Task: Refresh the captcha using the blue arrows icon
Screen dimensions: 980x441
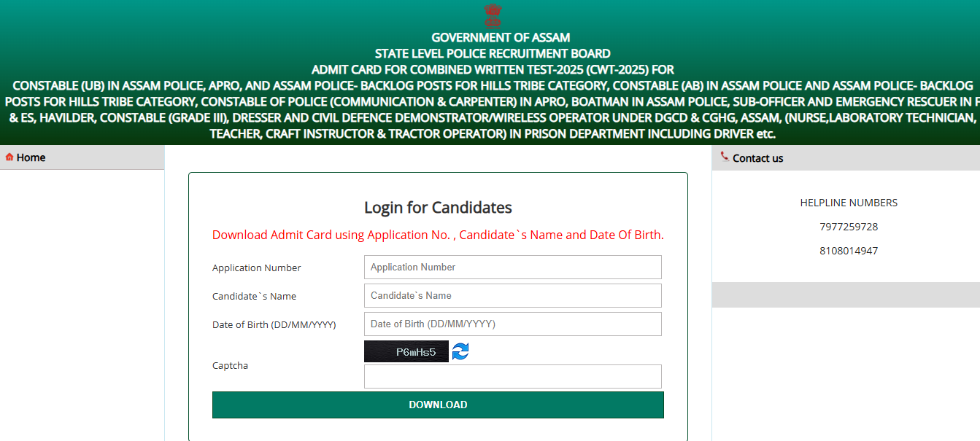Action: pyautogui.click(x=460, y=351)
